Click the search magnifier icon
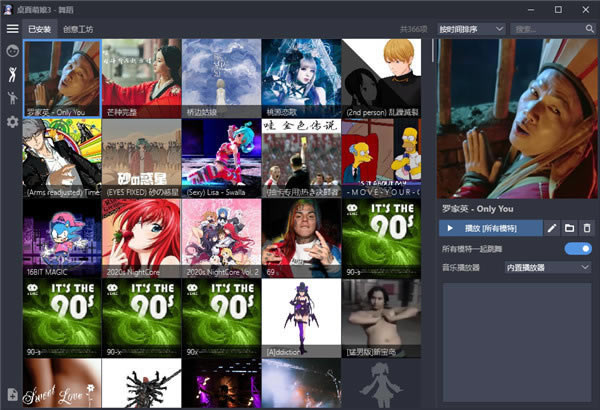 (x=589, y=29)
